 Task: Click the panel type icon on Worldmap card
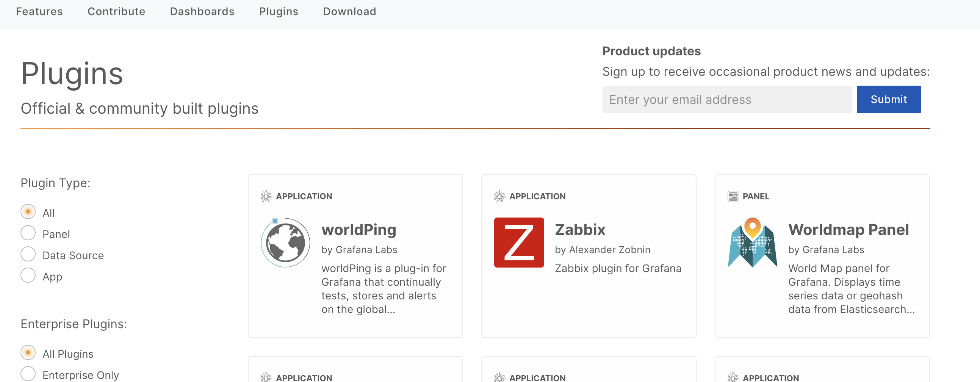[733, 196]
